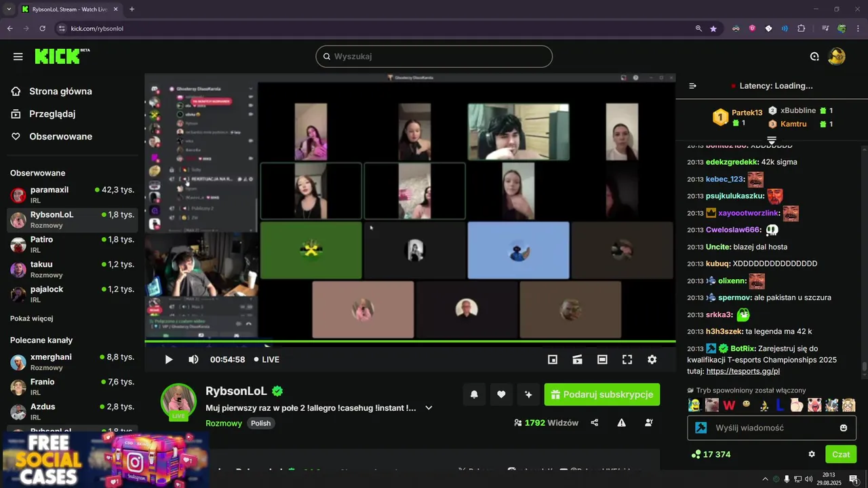Open Windows notification center

(854, 479)
